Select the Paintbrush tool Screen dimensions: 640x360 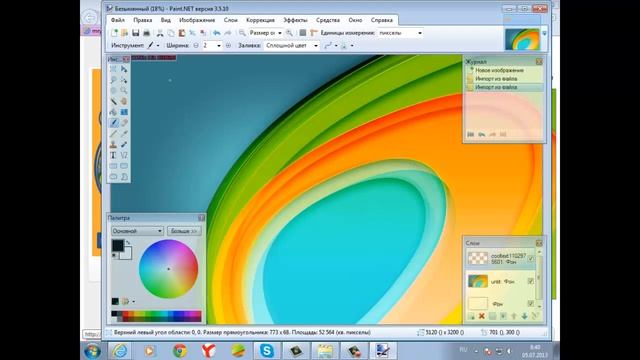click(x=113, y=122)
